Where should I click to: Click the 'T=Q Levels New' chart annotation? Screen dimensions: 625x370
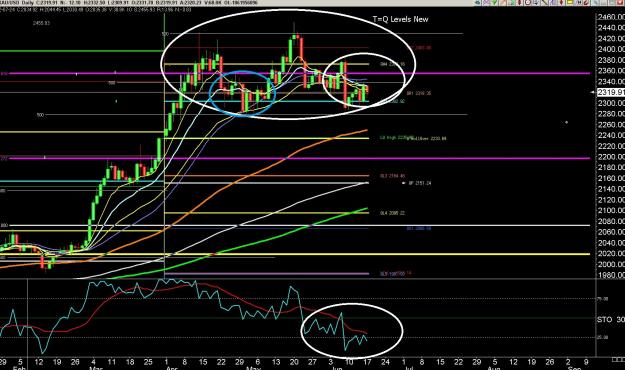click(400, 19)
